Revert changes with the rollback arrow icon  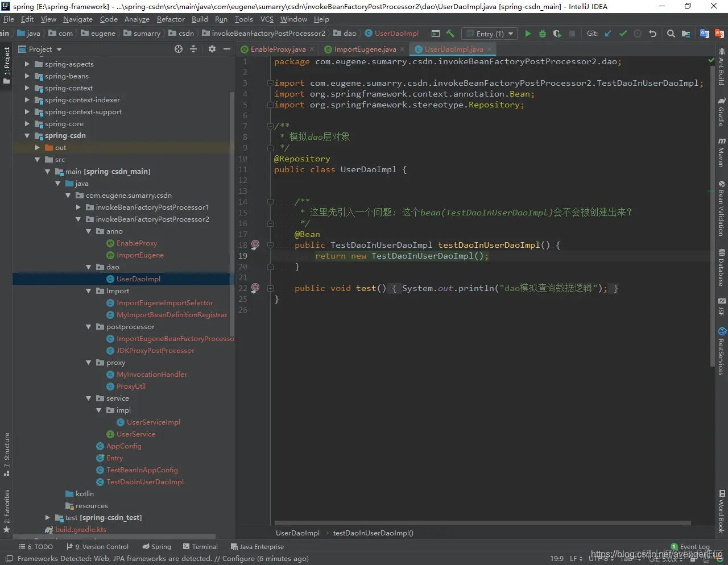[652, 34]
